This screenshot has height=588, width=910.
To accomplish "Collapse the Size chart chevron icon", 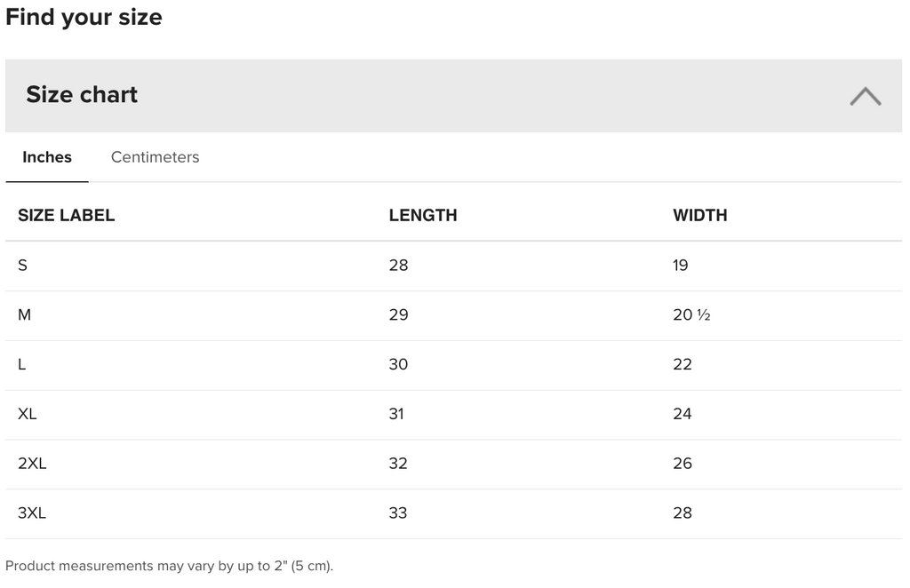I will (x=866, y=96).
